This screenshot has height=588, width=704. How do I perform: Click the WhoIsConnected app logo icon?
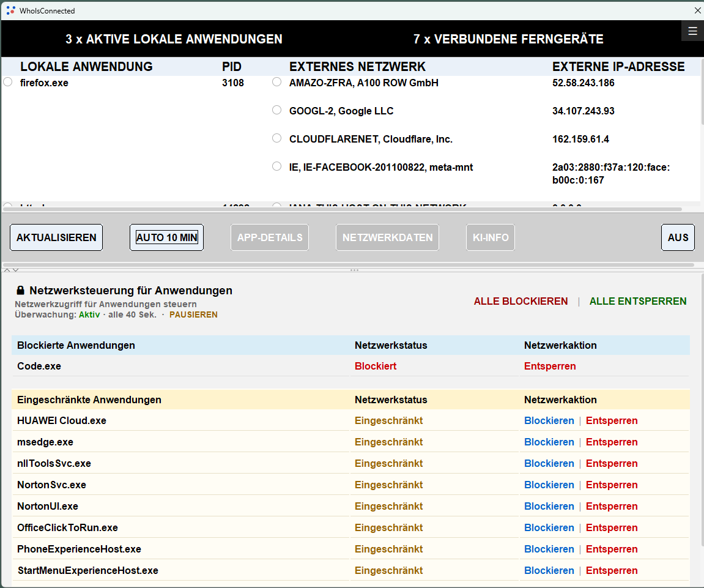pyautogui.click(x=11, y=10)
